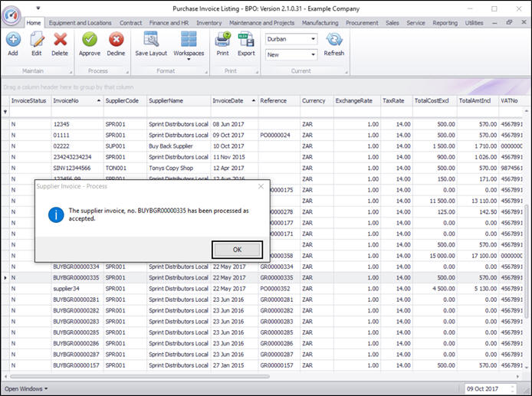Switch to the Inventory ribbon tab
The height and width of the screenshot is (396, 532).
point(209,23)
